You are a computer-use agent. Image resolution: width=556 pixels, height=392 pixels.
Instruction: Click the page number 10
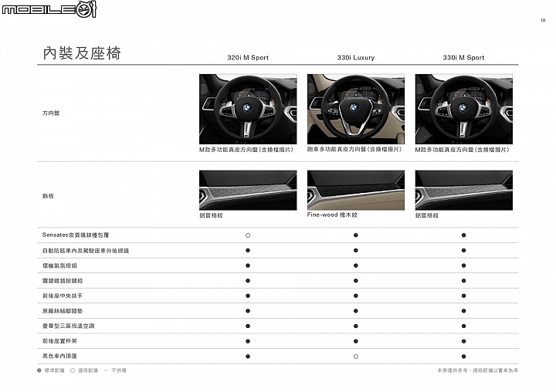[543, 20]
